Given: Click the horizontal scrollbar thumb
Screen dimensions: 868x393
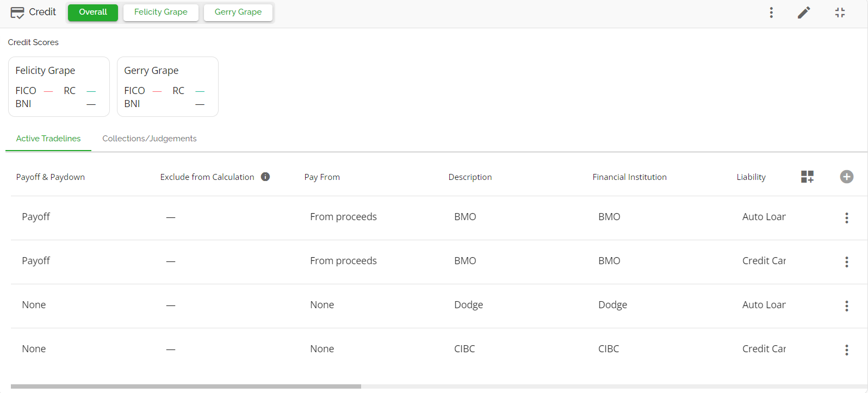Looking at the screenshot, I should tap(186, 386).
